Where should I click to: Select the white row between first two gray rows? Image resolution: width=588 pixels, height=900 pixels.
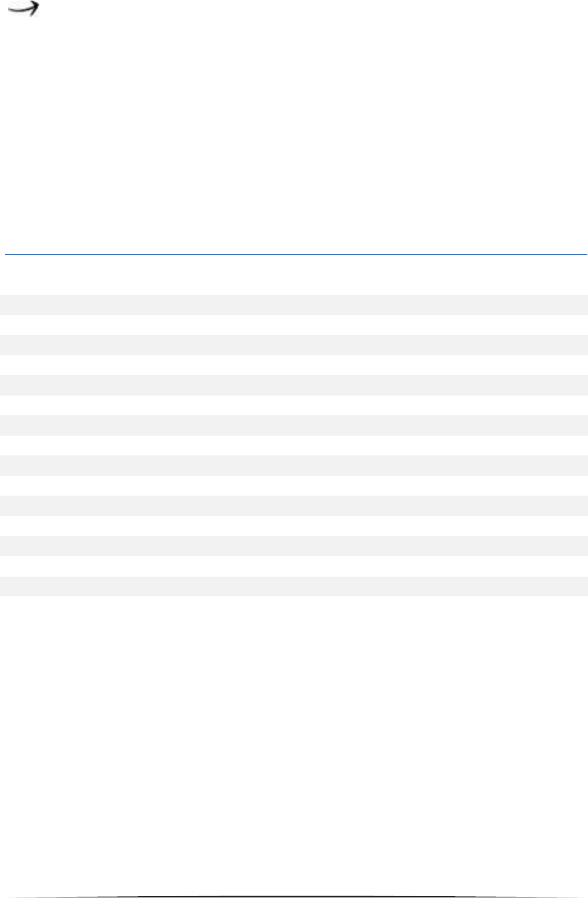[294, 325]
